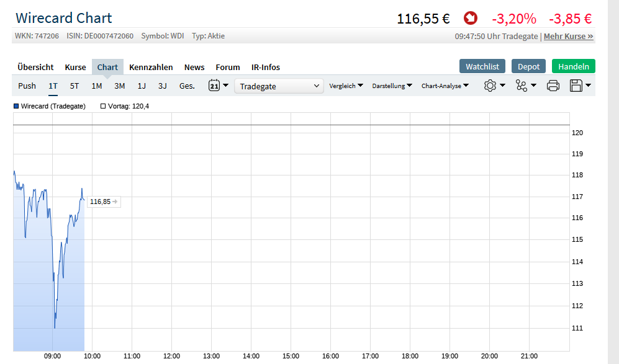Toggle the Vortag: 120,4 legend checkbox
The height and width of the screenshot is (364, 619).
(x=103, y=106)
